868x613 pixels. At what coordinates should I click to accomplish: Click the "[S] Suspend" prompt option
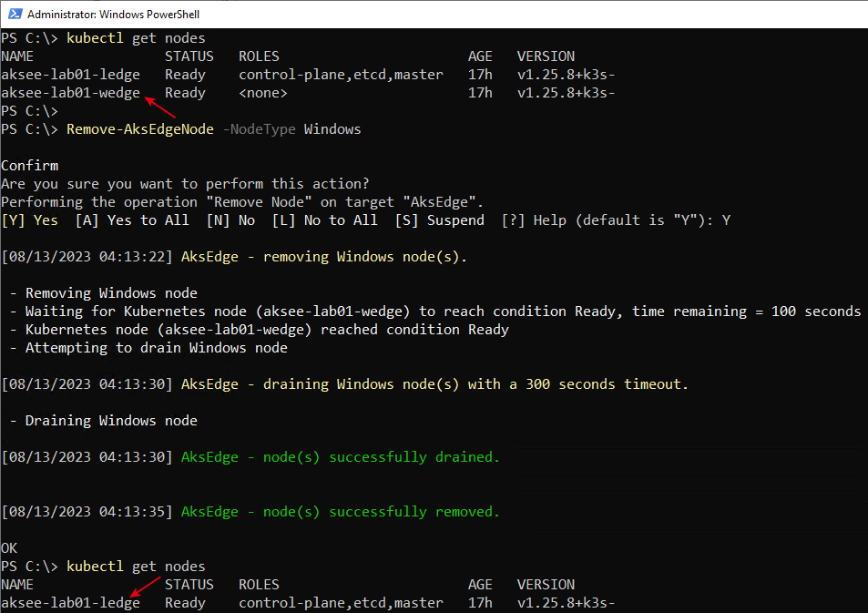click(440, 220)
